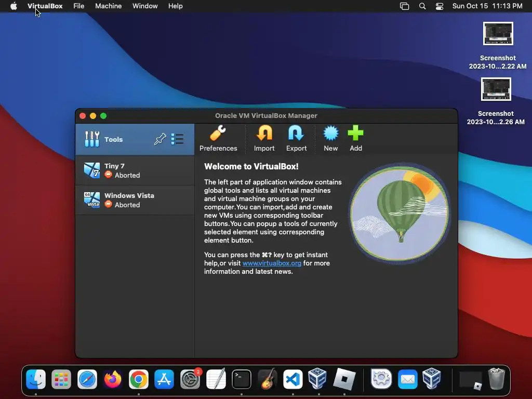The width and height of the screenshot is (532, 399).
Task: Select the Screenshot 2023-10...2.22 AM desktop file
Action: [x=498, y=46]
